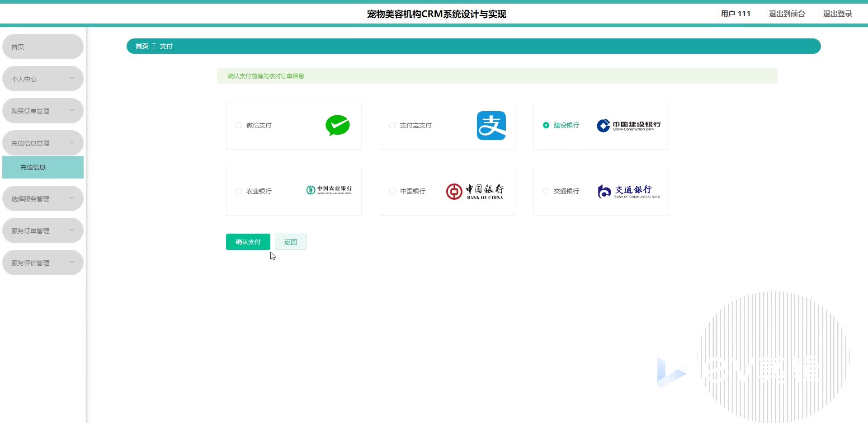Click the 宠物美容机构CRM系统设计与实现 page title

click(x=437, y=14)
